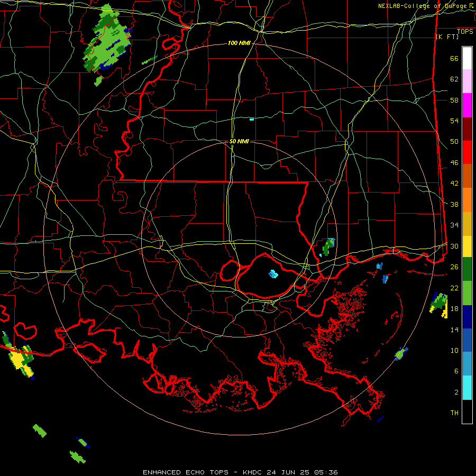Select the light blue legend swatch
Screen dimensions: 476x476
click(x=467, y=364)
